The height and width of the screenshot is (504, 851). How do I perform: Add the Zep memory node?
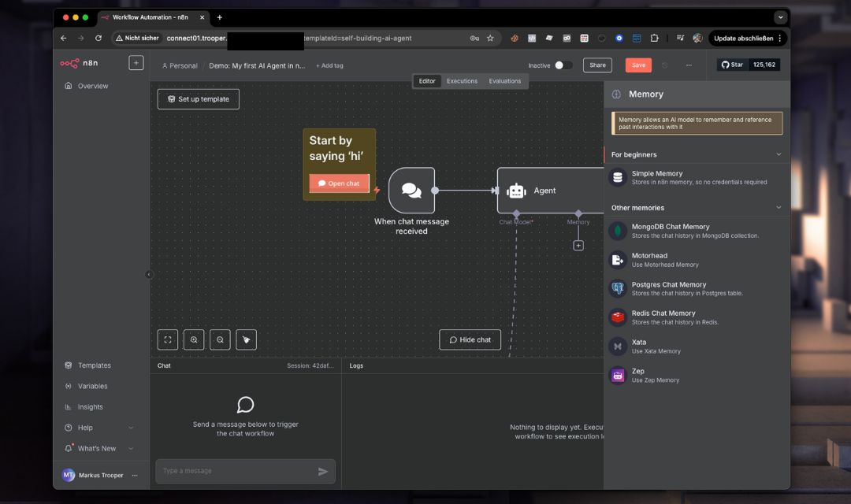tap(697, 376)
